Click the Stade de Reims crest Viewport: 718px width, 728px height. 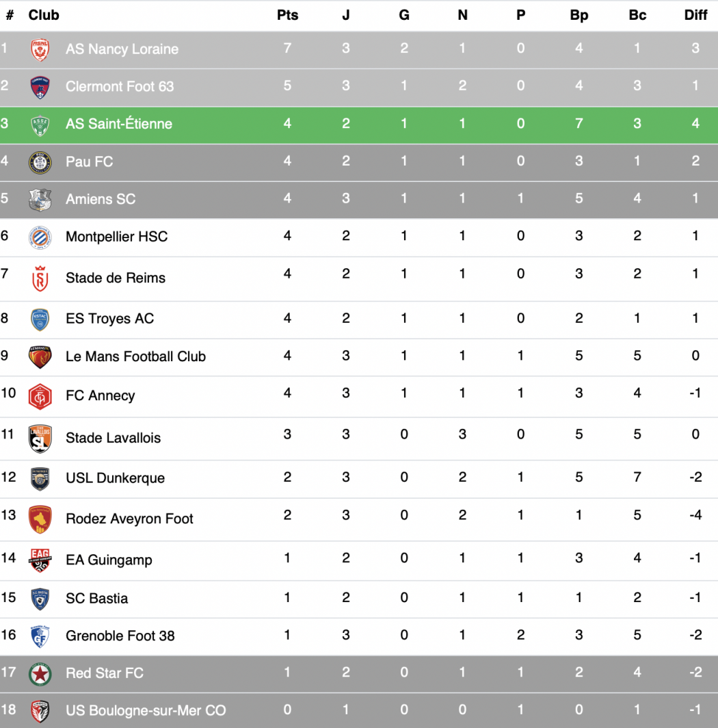tap(40, 278)
